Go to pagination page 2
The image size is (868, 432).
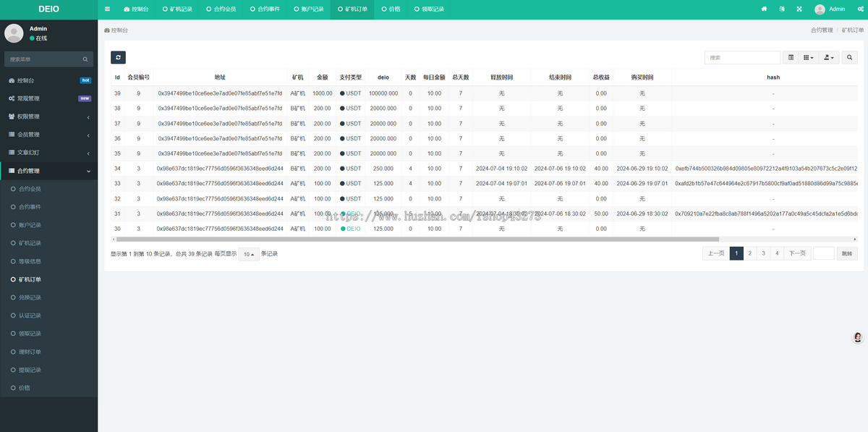[750, 253]
